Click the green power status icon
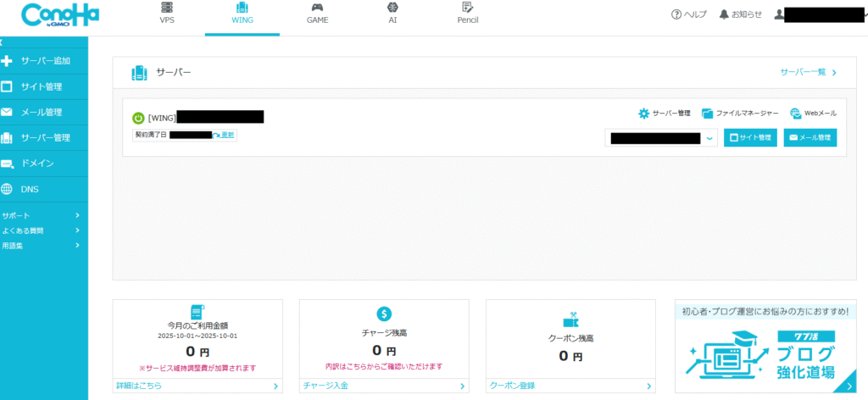The width and height of the screenshot is (868, 400). point(138,118)
